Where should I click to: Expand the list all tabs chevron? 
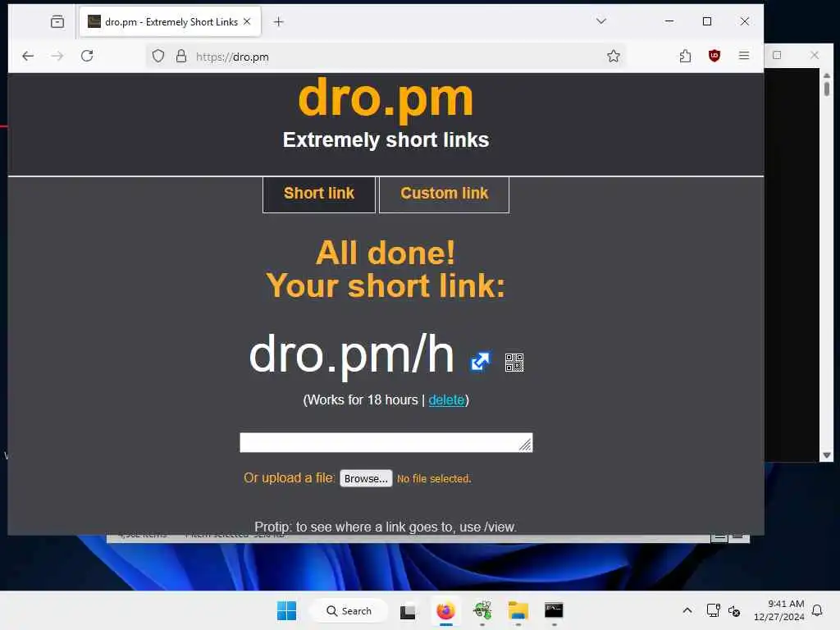pos(601,21)
